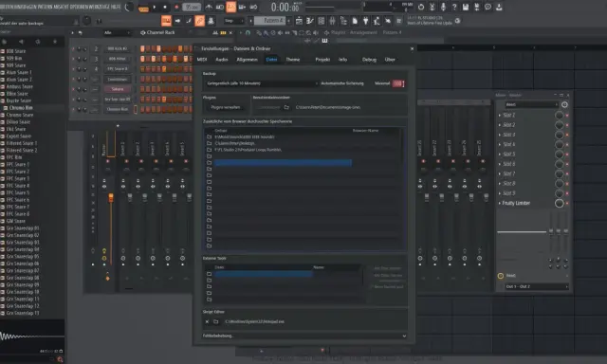Click the grid pattern icon in the toolbar
The height and width of the screenshot is (364, 607).
point(321,21)
